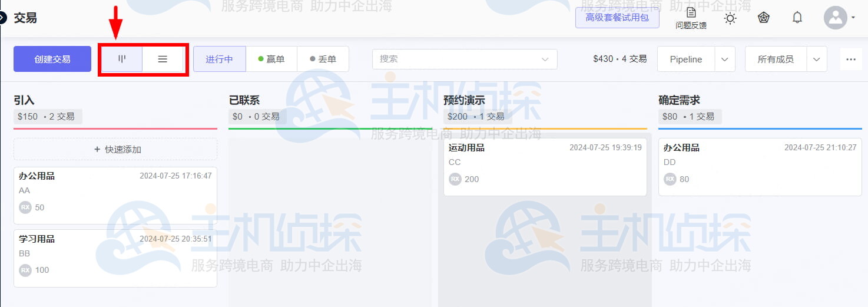
Task: Click the amount 200 on CC card
Action: (x=472, y=179)
